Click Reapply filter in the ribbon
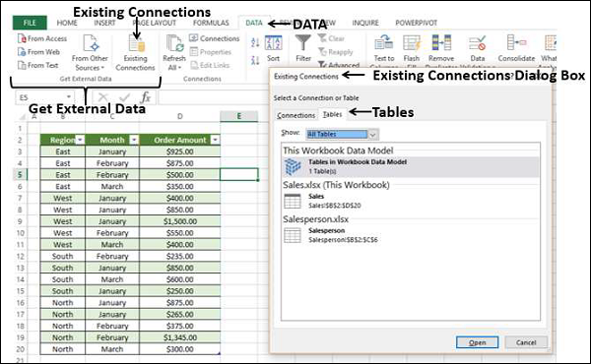Image resolution: width=591 pixels, height=364 pixels. pyautogui.click(x=336, y=52)
